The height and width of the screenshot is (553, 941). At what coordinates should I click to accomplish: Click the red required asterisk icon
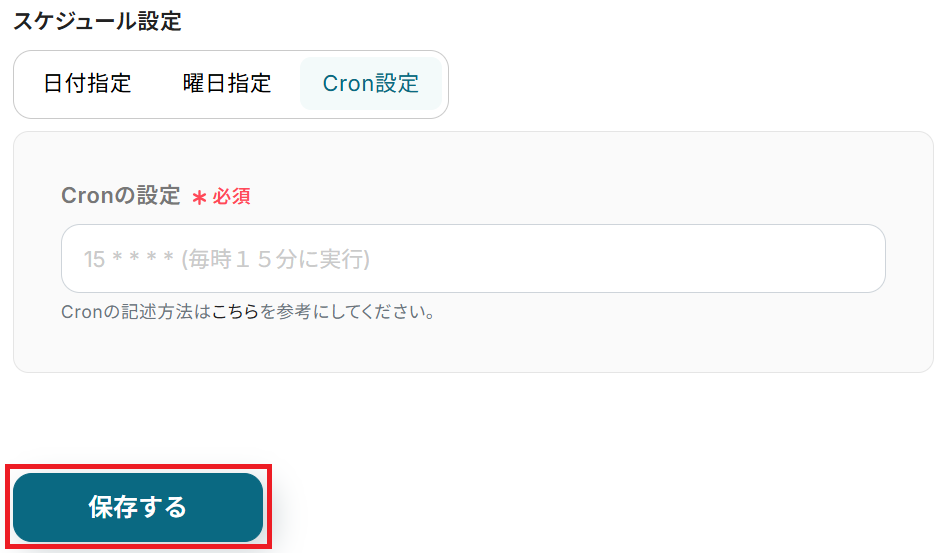point(199,197)
